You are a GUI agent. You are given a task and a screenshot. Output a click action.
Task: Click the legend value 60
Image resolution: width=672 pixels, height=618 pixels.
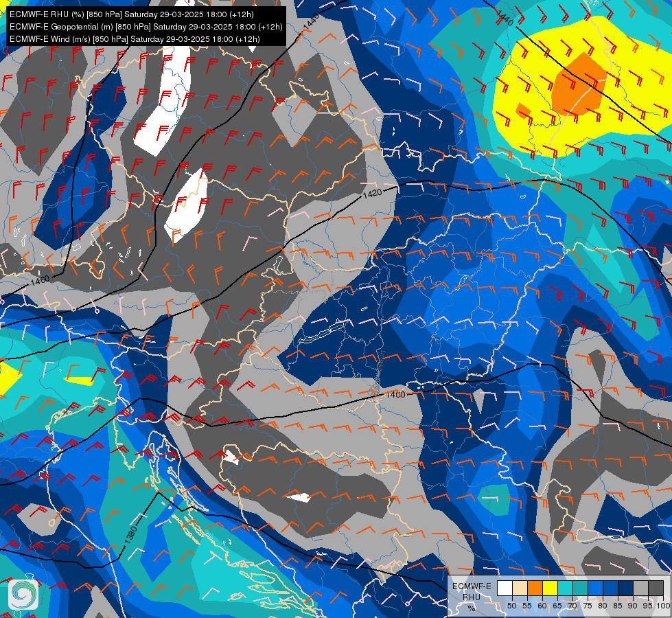coord(542,606)
